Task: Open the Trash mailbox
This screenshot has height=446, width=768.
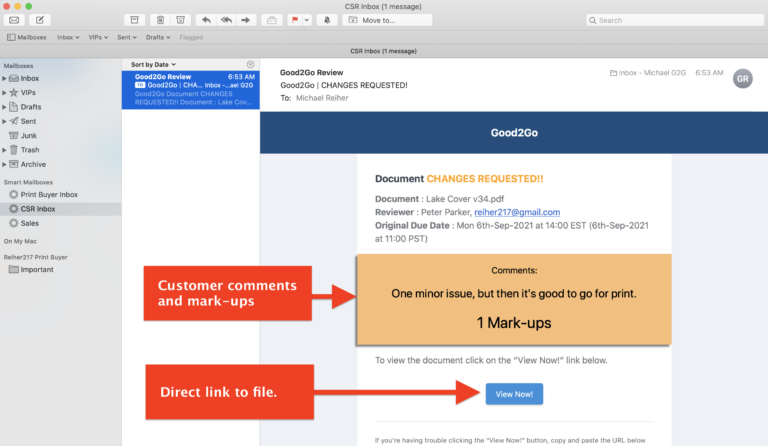Action: [x=29, y=150]
